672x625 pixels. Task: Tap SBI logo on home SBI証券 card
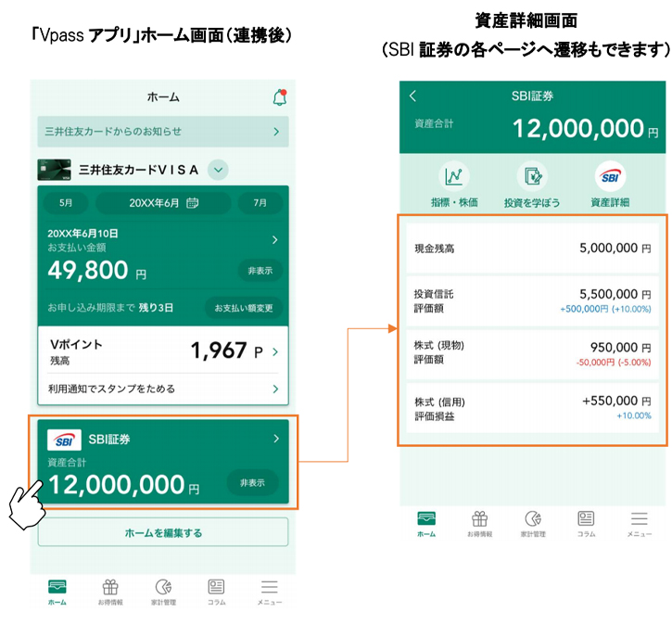64,440
